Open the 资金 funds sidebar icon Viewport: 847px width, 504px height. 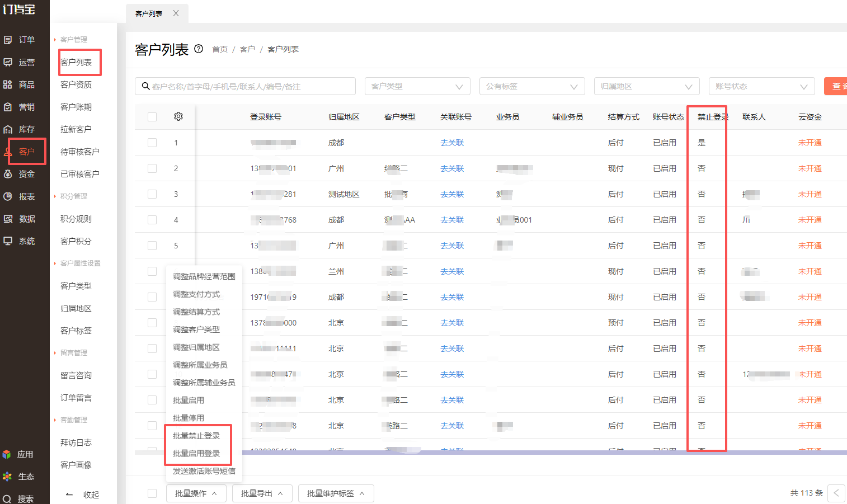click(8, 174)
